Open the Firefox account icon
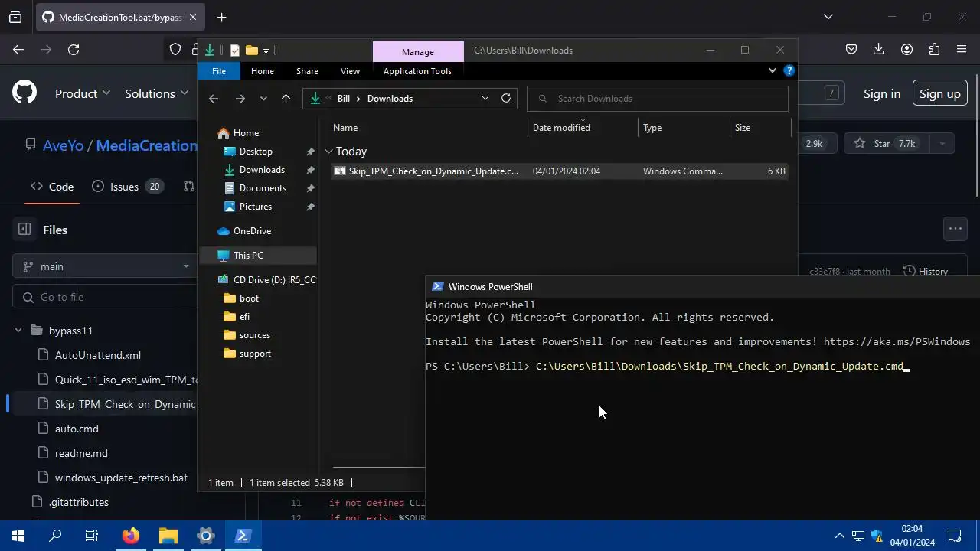This screenshot has height=551, width=980. [906, 50]
